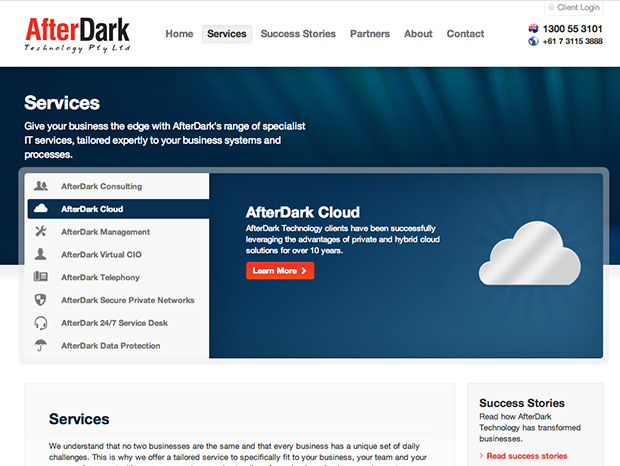Open the About page
The image size is (620, 466).
tap(418, 34)
